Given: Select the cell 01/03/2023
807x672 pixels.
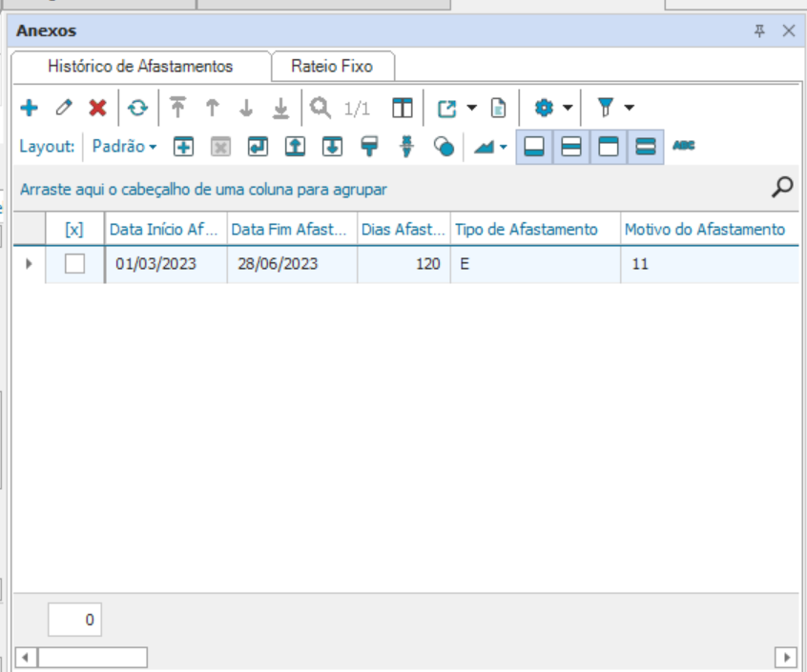Looking at the screenshot, I should point(166,264).
